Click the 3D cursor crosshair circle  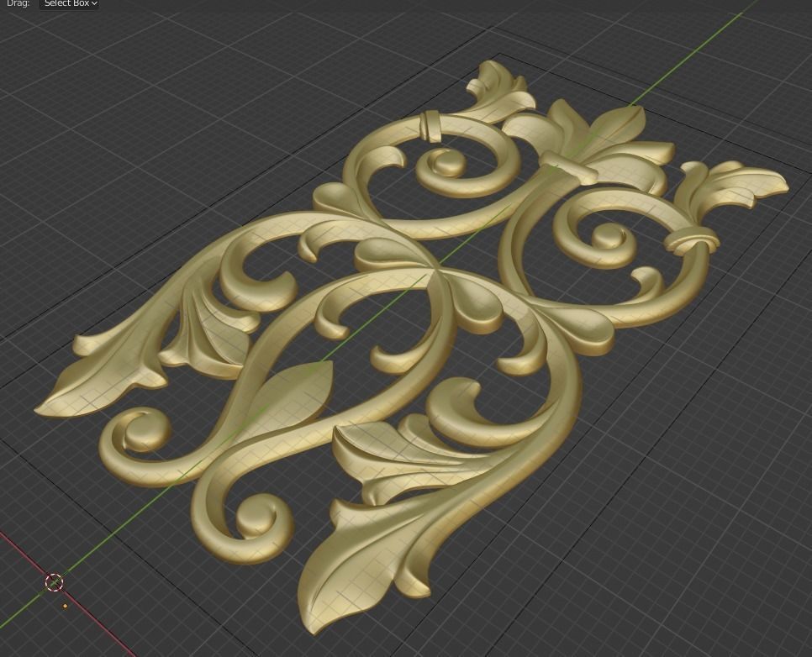point(55,582)
